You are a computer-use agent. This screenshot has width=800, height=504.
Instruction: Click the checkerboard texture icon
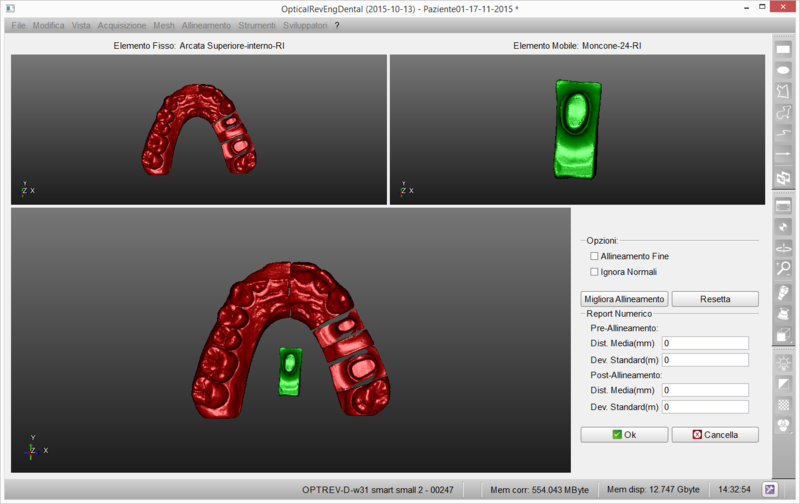(784, 406)
